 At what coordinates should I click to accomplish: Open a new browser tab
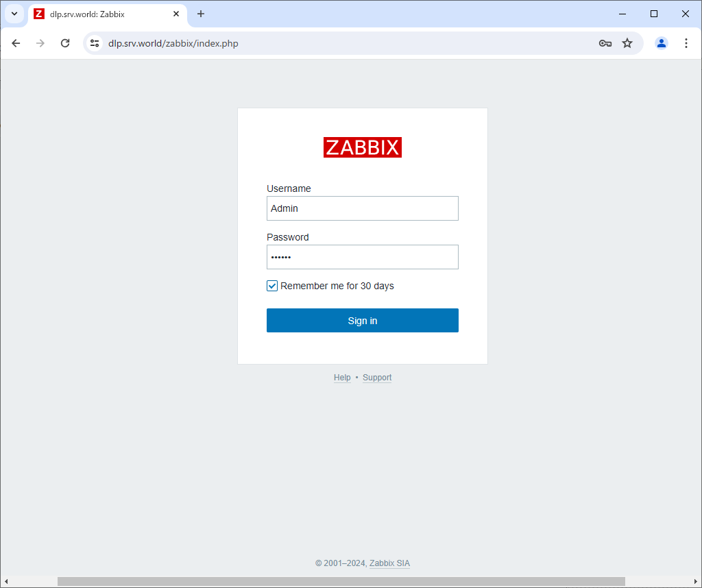pyautogui.click(x=201, y=14)
